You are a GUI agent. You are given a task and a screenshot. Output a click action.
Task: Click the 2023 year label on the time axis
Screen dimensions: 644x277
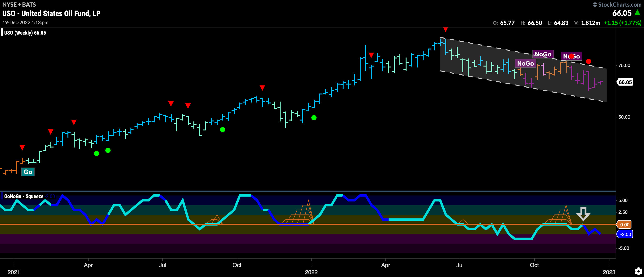(x=609, y=272)
